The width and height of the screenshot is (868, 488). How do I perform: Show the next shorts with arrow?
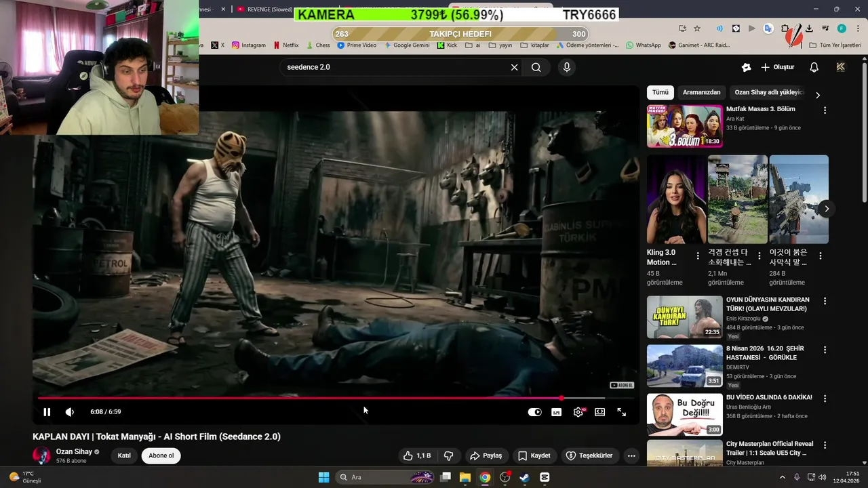[x=826, y=209]
